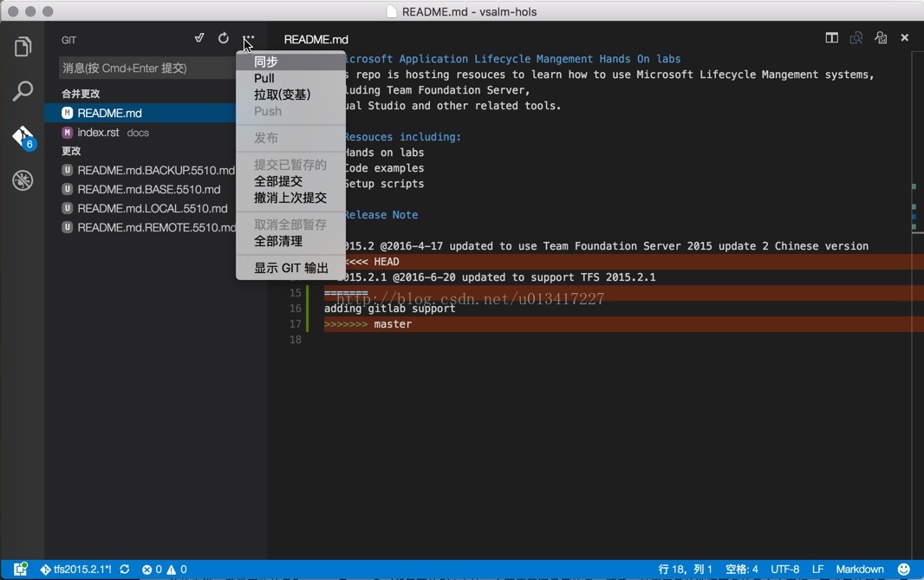The width and height of the screenshot is (924, 580).
Task: Select index.rst docs in Git list
Action: (140, 133)
